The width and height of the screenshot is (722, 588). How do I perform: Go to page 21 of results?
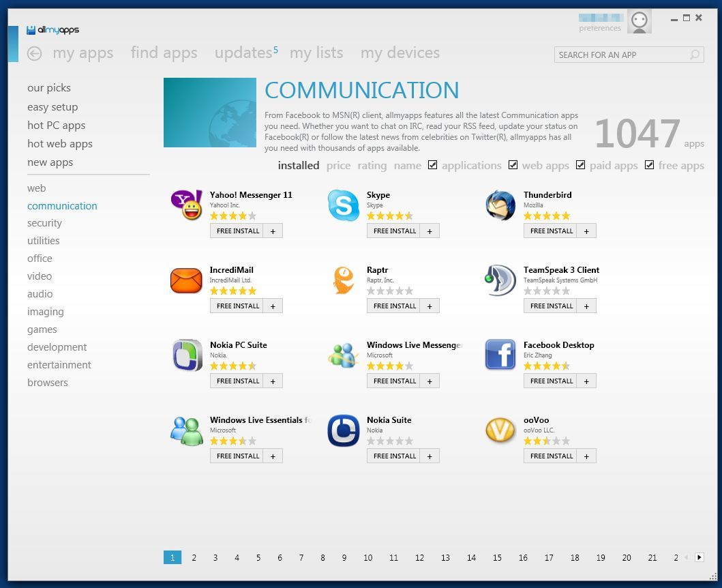pyautogui.click(x=652, y=557)
